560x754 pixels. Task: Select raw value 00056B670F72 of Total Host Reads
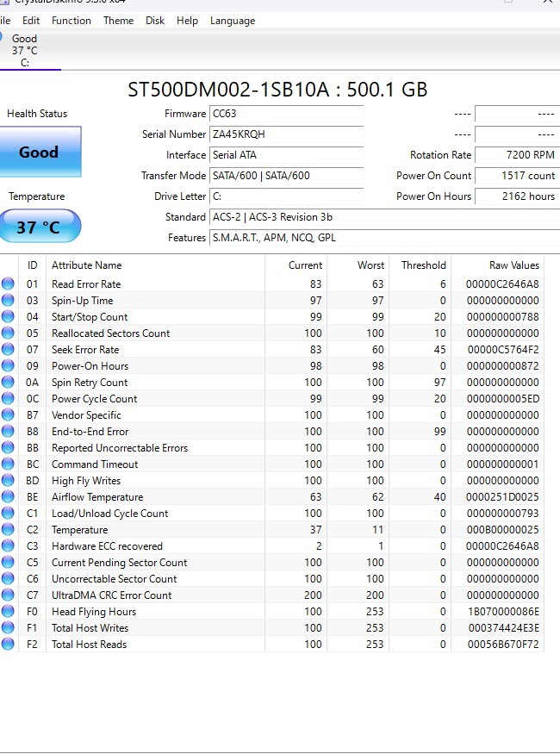coord(503,644)
